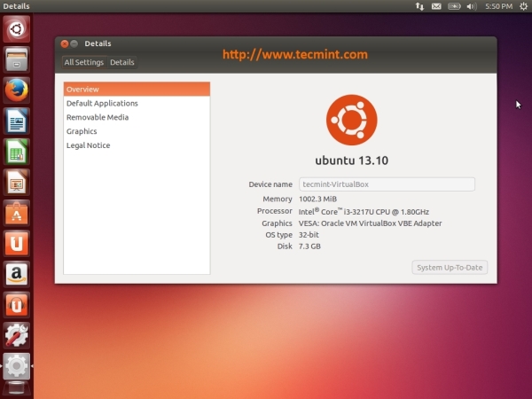Click the processor value Intel Core i3-3217U
The image size is (532, 399).
click(364, 211)
